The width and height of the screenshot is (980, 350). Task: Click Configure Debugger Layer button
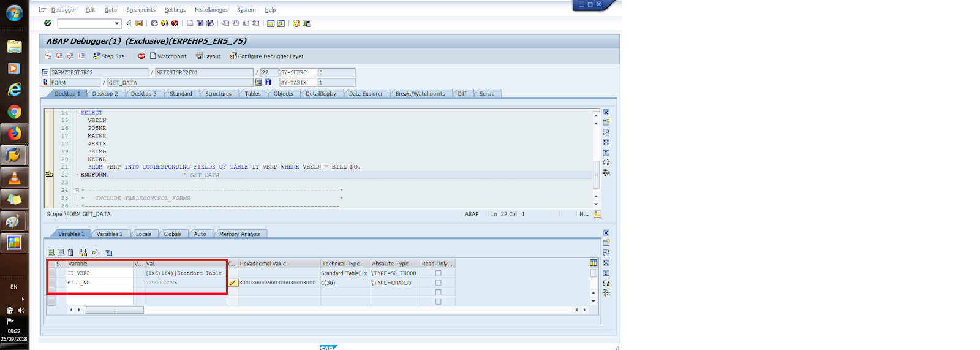point(266,56)
